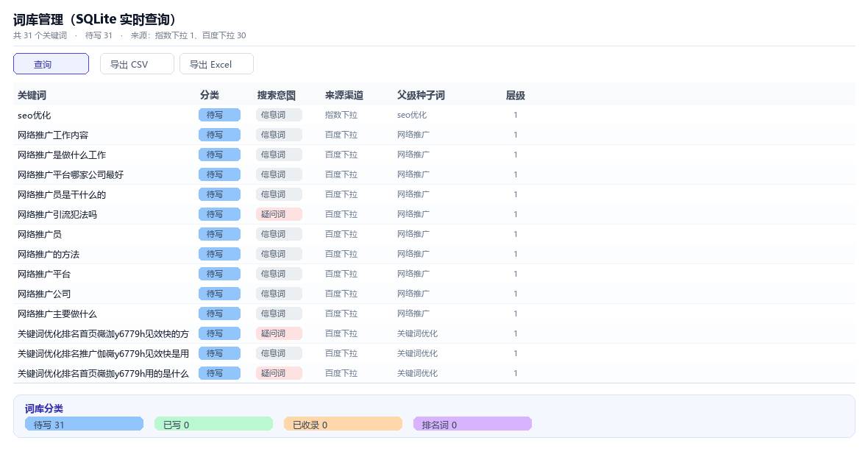The height and width of the screenshot is (471, 868).
Task: Select the keyword 网络推广主要做什么
Action: (57, 314)
